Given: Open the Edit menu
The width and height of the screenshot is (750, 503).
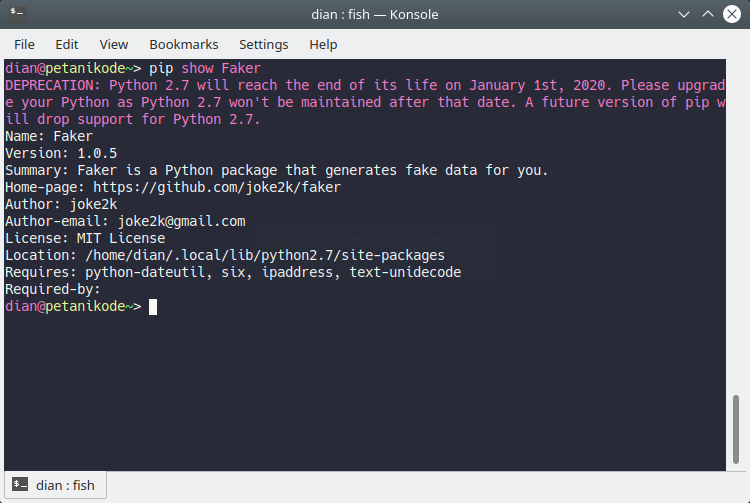Looking at the screenshot, I should [67, 44].
